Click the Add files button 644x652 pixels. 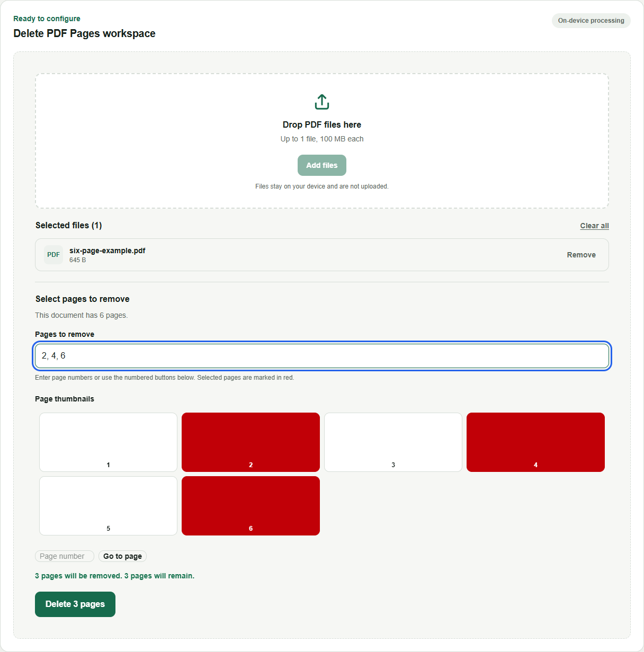[x=322, y=165]
